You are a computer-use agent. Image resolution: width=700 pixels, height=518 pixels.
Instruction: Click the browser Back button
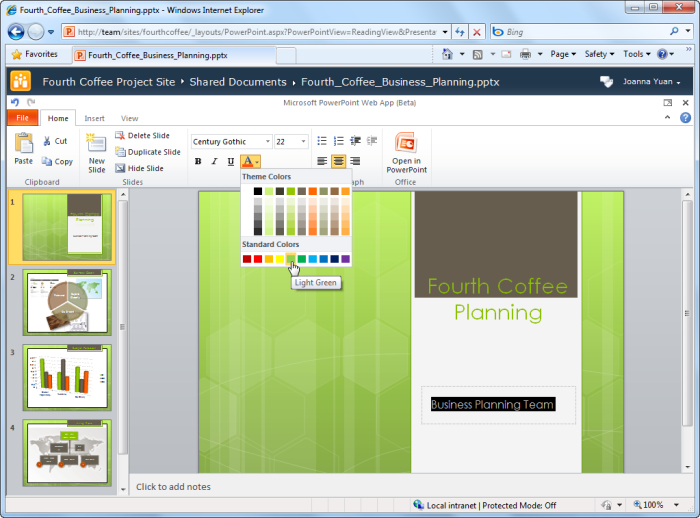click(16, 32)
